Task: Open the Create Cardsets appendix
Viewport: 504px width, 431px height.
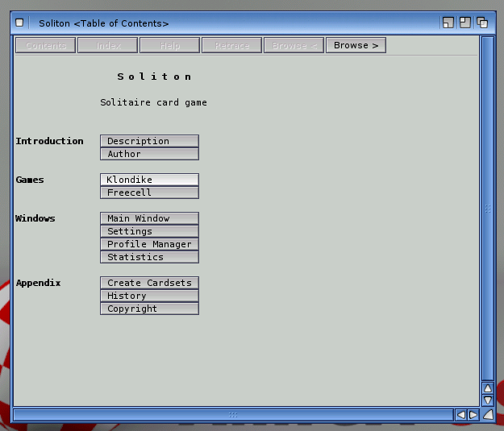Action: coord(149,283)
